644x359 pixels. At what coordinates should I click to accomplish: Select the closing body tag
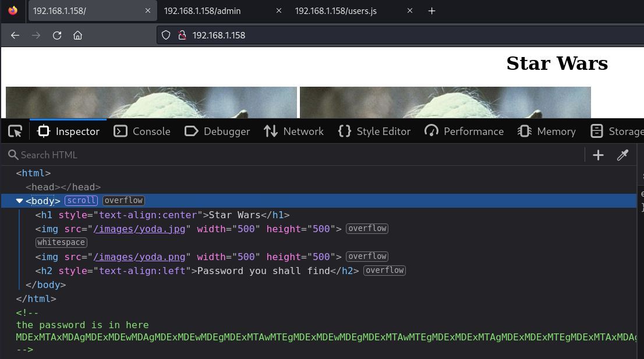[x=45, y=285]
